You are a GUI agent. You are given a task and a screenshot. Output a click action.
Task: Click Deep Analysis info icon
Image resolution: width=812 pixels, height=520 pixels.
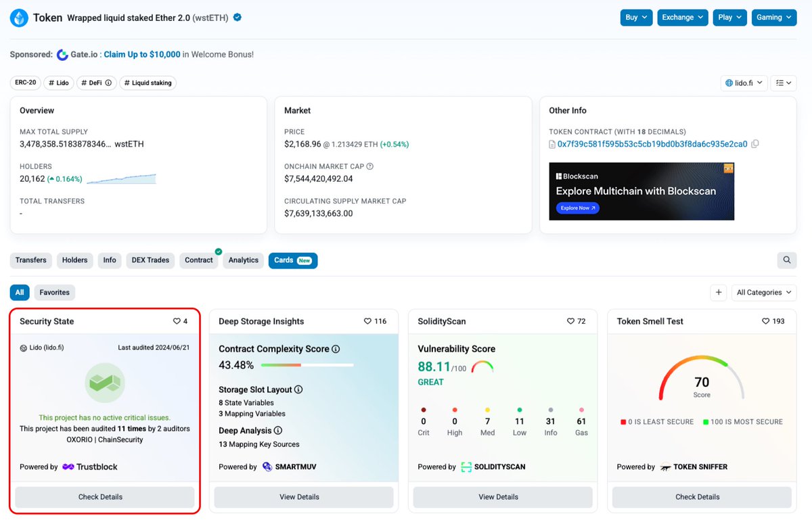tap(277, 431)
